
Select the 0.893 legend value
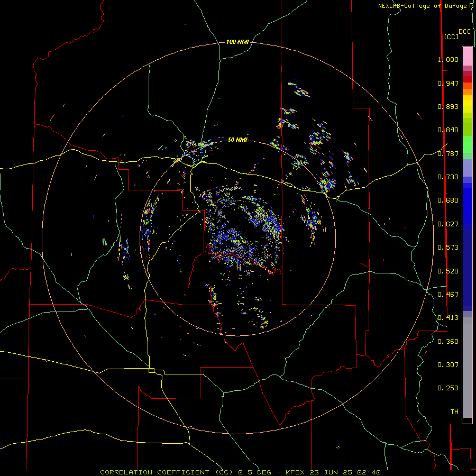[x=448, y=106]
